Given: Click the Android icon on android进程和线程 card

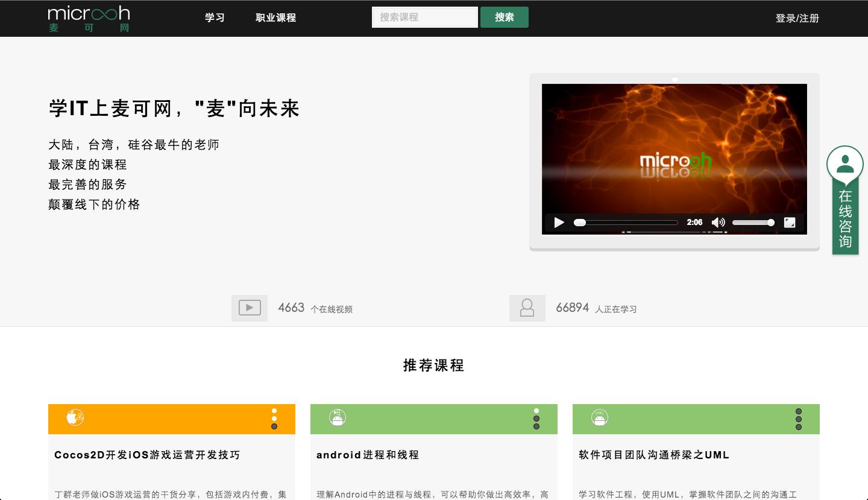Looking at the screenshot, I should click(x=338, y=417).
